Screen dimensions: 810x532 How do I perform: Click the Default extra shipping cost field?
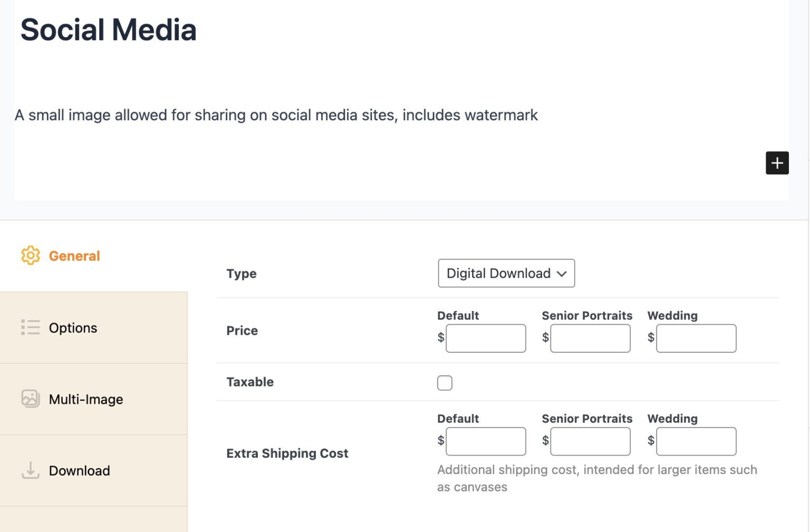pyautogui.click(x=485, y=441)
